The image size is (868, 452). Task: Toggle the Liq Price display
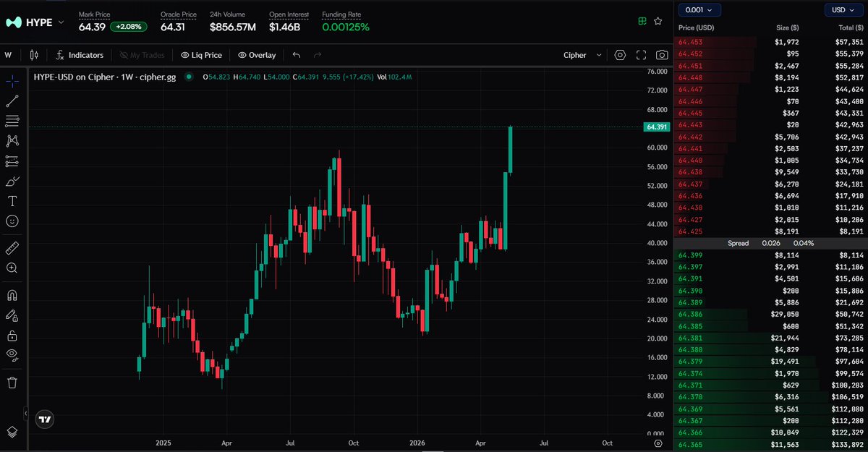(201, 55)
